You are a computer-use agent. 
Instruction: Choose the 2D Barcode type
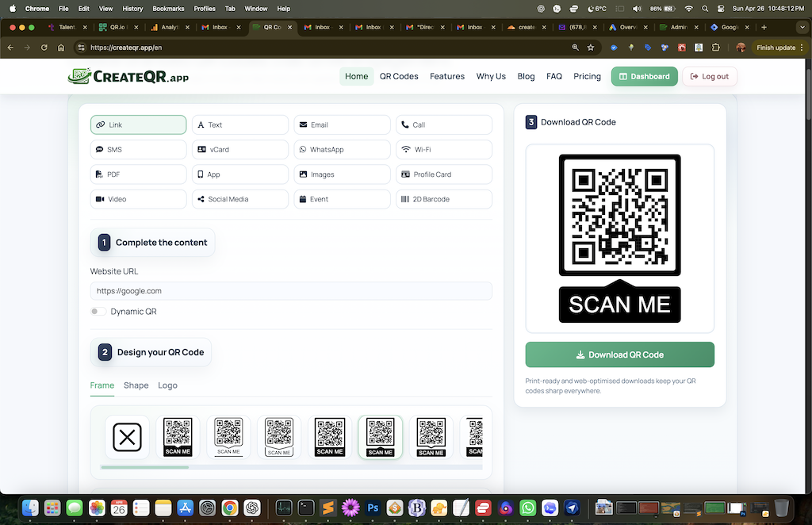click(x=444, y=199)
